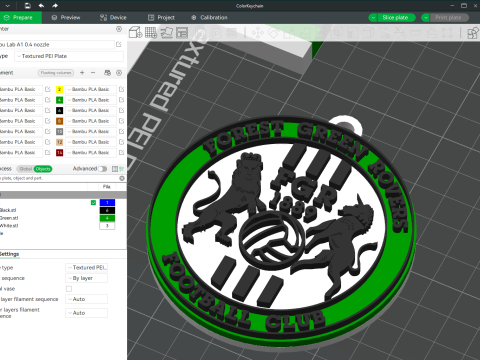
Task: Open the 'By layer' print sequence dropdown
Action: pyautogui.click(x=87, y=278)
